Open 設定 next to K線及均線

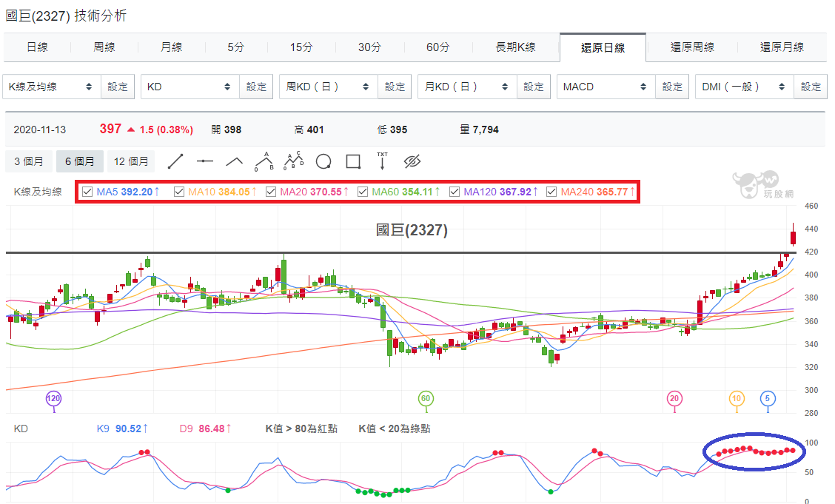pos(118,87)
